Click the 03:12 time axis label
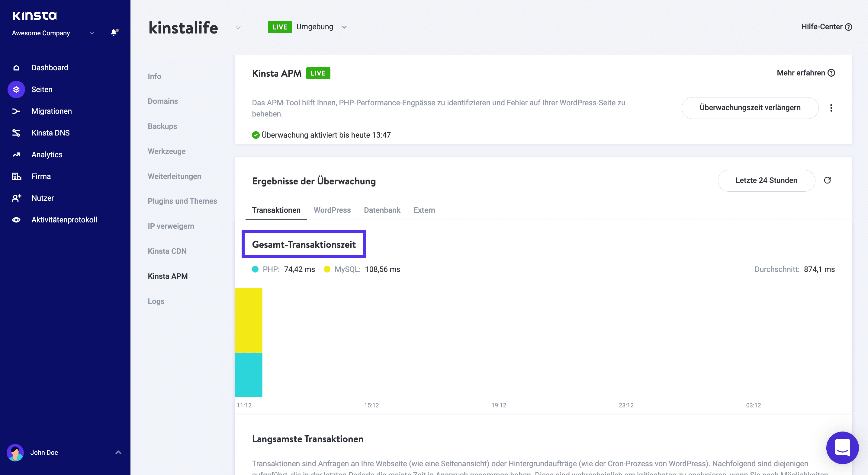Image resolution: width=868 pixels, height=475 pixels. tap(754, 405)
